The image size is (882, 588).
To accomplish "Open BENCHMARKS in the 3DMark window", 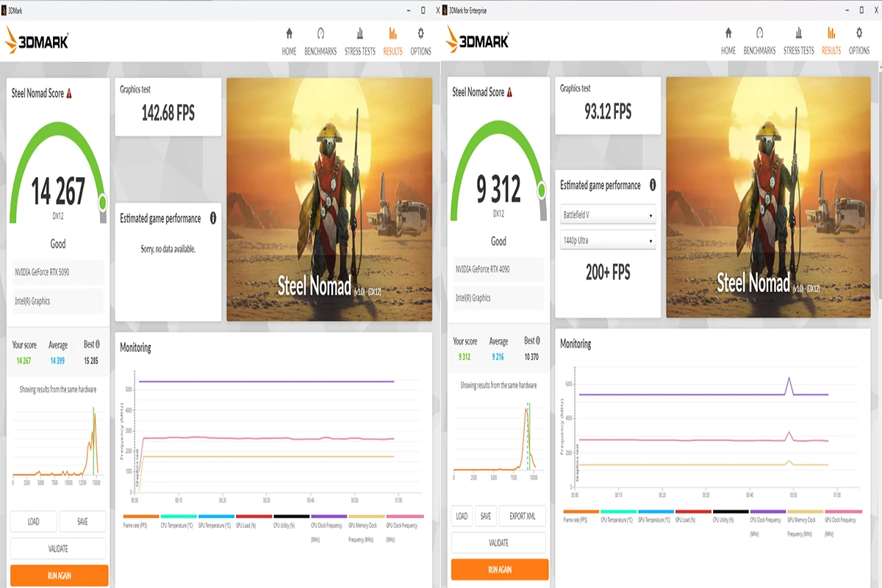I will coord(320,41).
